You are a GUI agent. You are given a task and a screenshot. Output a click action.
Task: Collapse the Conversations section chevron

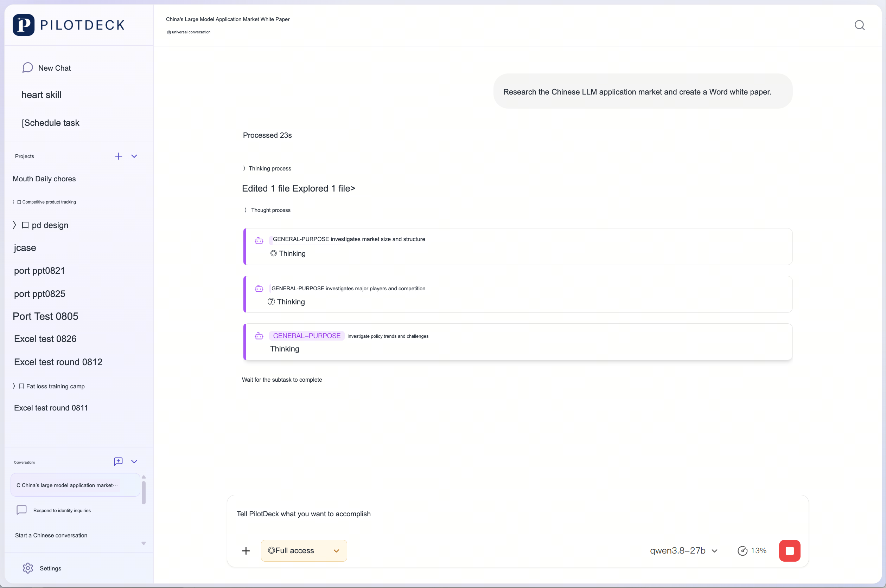[x=134, y=461]
